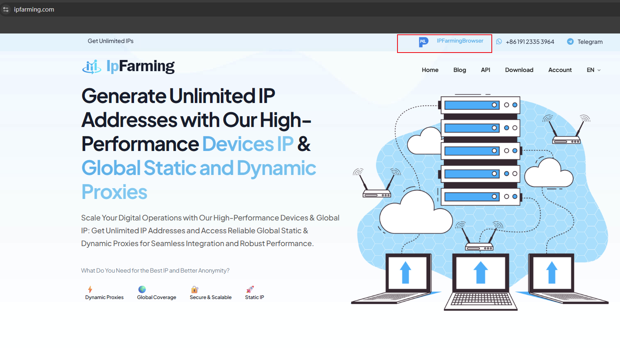The width and height of the screenshot is (620, 364).
Task: Go to the Home menu item
Action: [430, 70]
